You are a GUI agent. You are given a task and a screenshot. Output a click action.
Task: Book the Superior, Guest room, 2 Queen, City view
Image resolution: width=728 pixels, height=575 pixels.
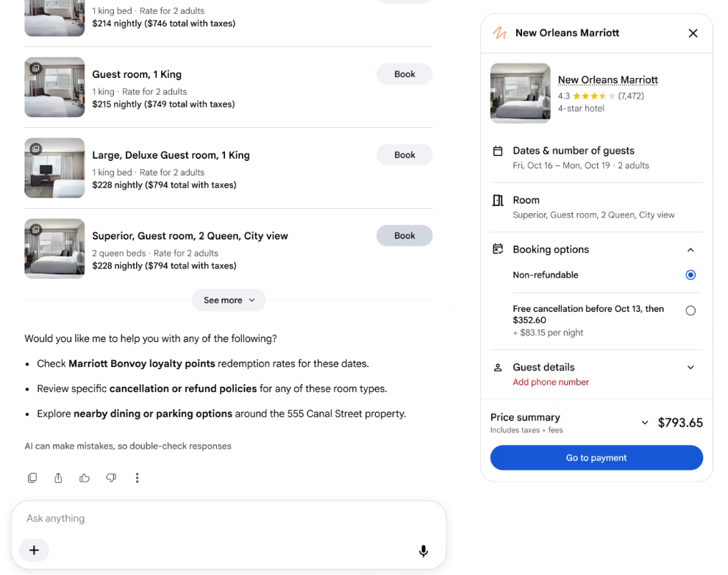pyautogui.click(x=404, y=236)
